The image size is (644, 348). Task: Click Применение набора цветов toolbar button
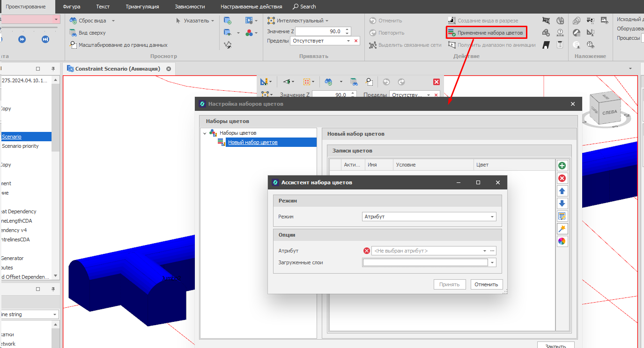(x=486, y=33)
